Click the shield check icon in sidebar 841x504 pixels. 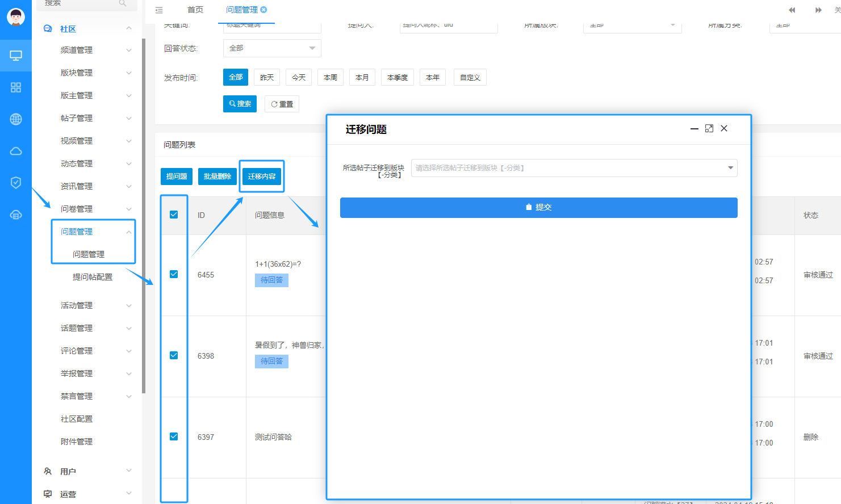point(16,182)
